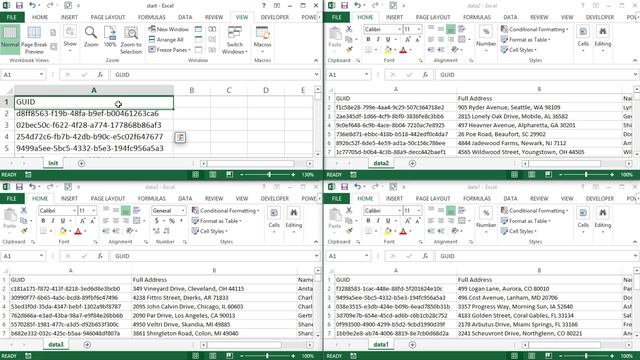This screenshot has width=640, height=360.
Task: Click Percent Style in data3 window
Action: tap(172, 221)
